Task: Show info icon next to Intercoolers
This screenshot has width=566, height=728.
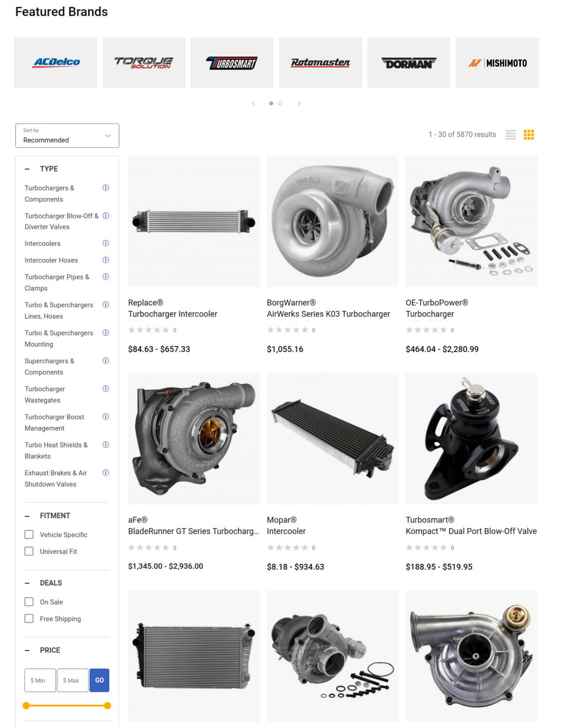Action: (106, 243)
